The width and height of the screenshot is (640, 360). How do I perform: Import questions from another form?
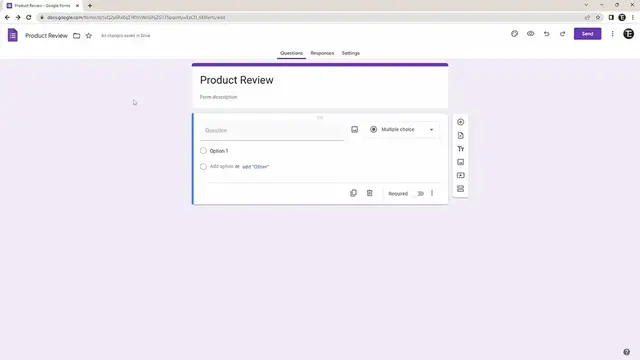[460, 136]
